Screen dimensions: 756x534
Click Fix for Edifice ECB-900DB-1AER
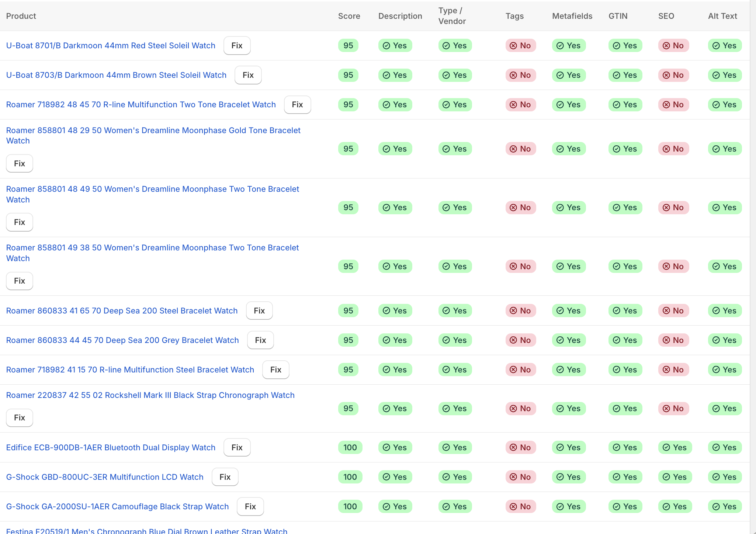pyautogui.click(x=237, y=447)
